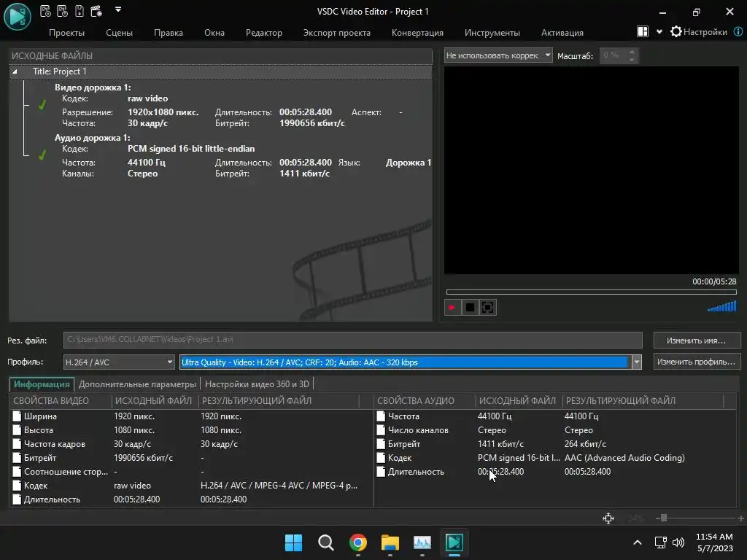Image resolution: width=747 pixels, height=560 pixels.
Task: Open the Инструменты menu
Action: tap(492, 32)
